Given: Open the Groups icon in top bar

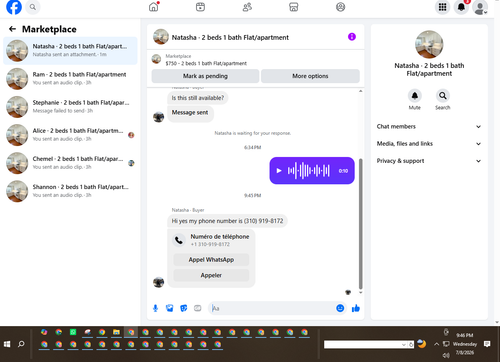Looking at the screenshot, I should tap(340, 7).
